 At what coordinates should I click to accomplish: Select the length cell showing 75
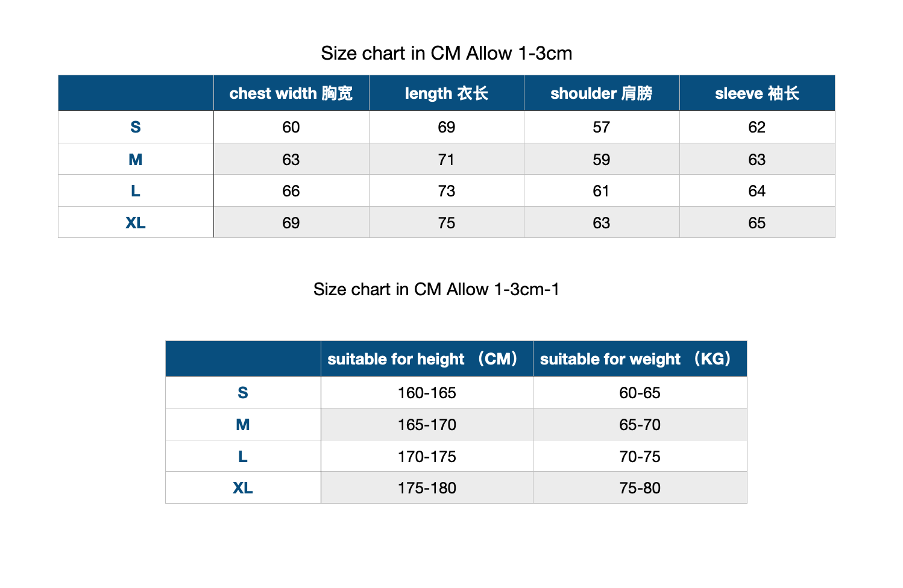click(x=446, y=223)
